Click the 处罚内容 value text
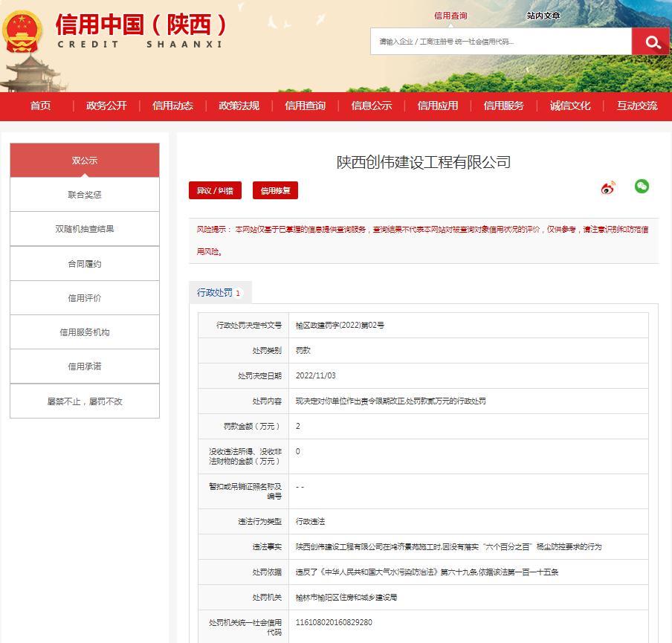The image size is (672, 643). [390, 401]
